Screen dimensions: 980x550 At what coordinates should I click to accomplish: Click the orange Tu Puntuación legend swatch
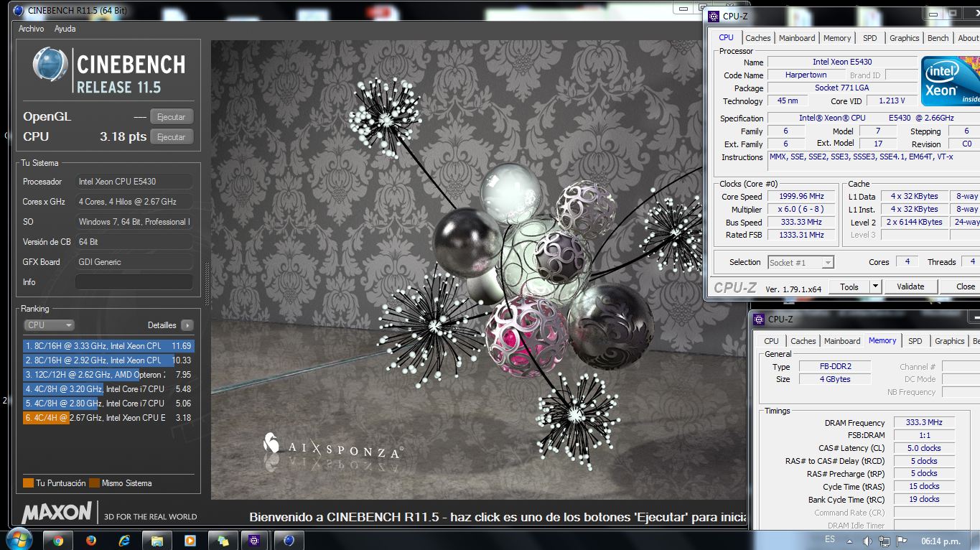[28, 483]
